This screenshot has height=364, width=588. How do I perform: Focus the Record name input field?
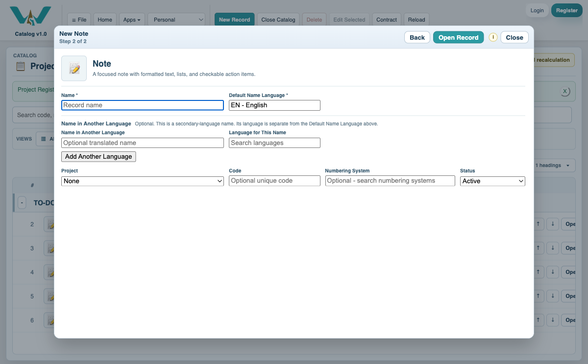(143, 105)
